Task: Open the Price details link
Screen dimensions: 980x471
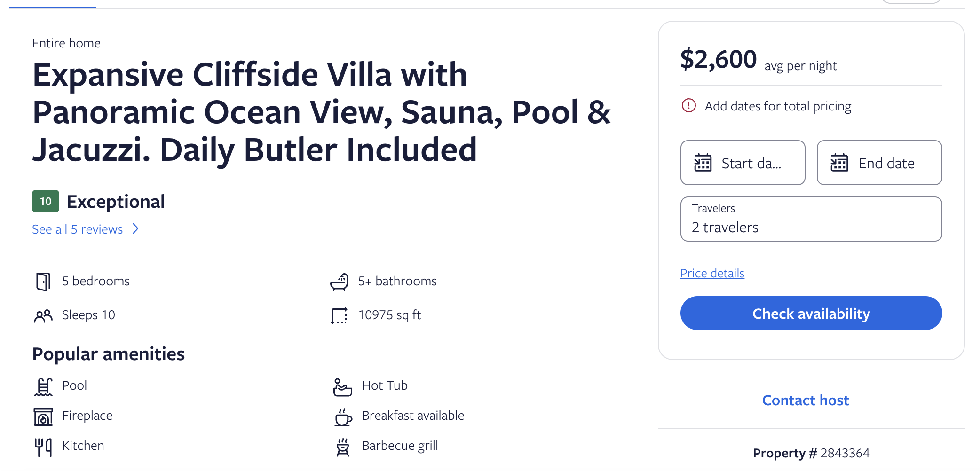Action: [712, 273]
